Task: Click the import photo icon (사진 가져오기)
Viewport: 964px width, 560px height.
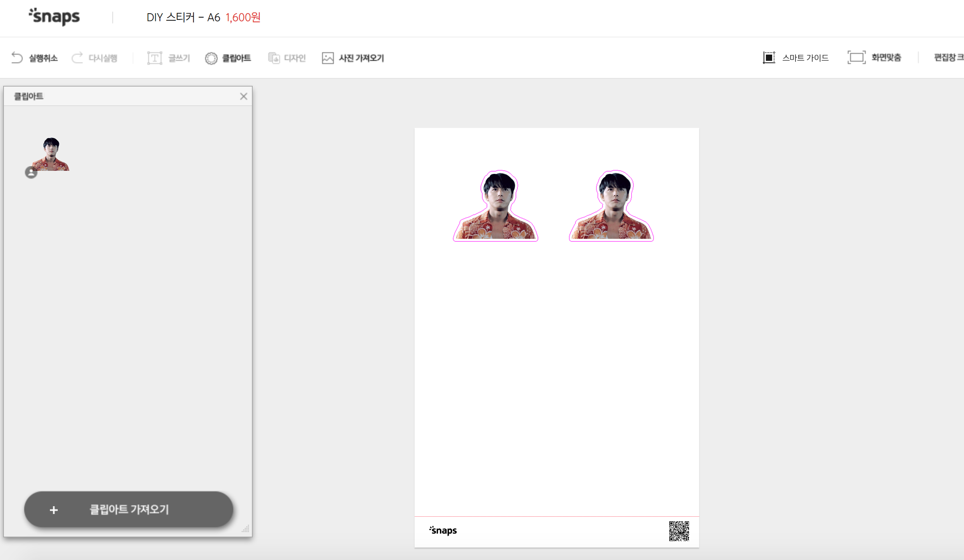Action: coord(328,58)
